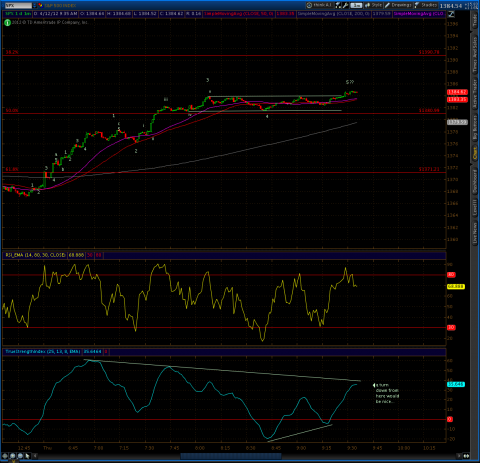Click the first zoom icon at bottom left
Screen dimensions: 480x463
[x=5, y=456]
